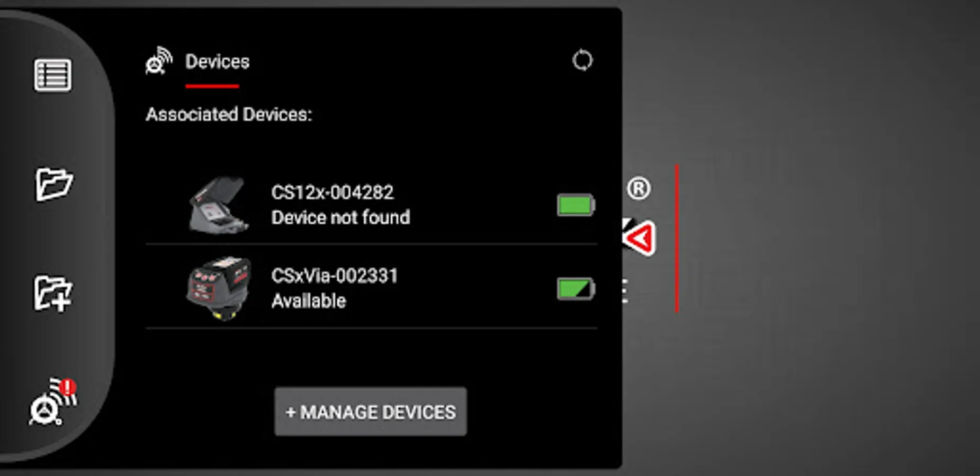Click the CS12x monitor thumbnail image
This screenshot has width=980, height=476.
coord(219,205)
